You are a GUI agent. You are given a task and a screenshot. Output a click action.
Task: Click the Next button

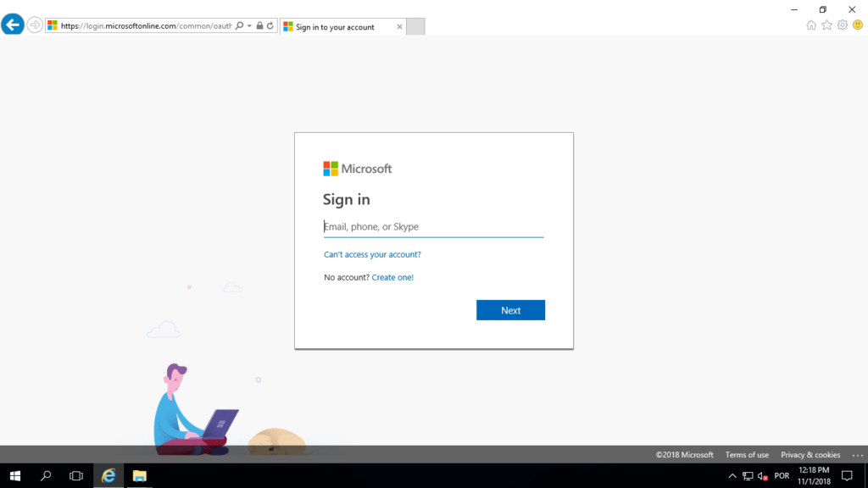[x=510, y=310]
